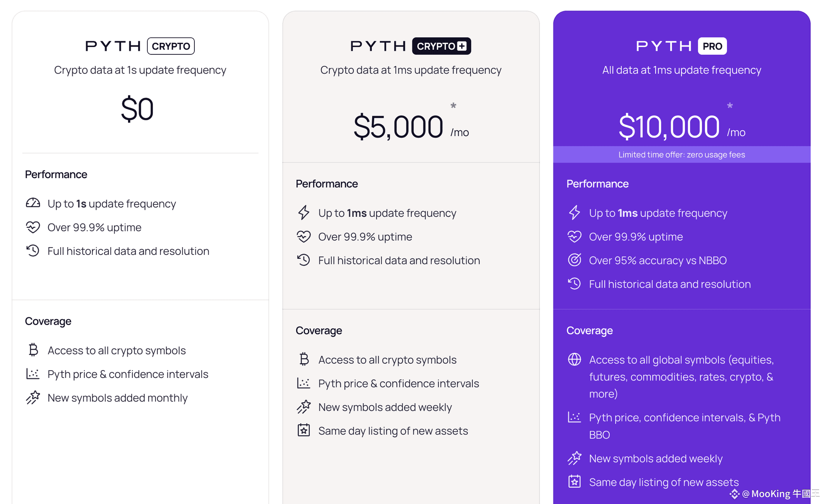Click the heartbeat uptime icon in Pro plan
823x504 pixels.
tap(575, 236)
